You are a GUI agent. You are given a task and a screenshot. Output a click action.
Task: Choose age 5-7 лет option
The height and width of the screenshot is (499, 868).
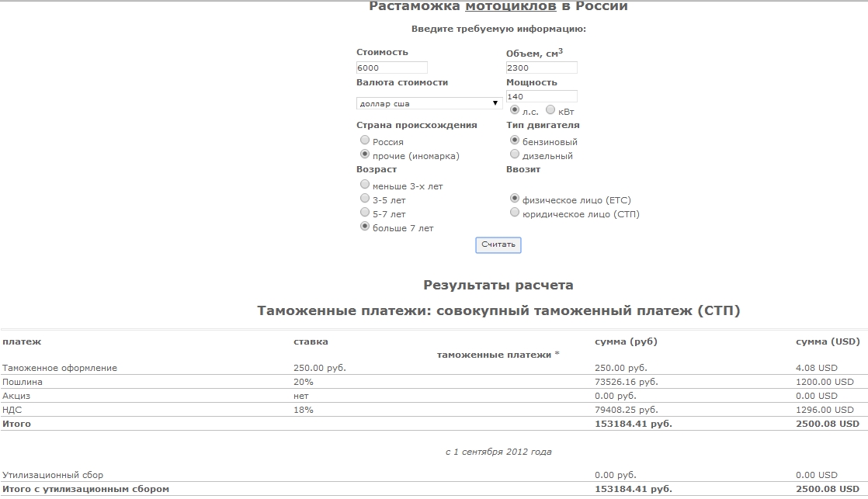coord(365,213)
